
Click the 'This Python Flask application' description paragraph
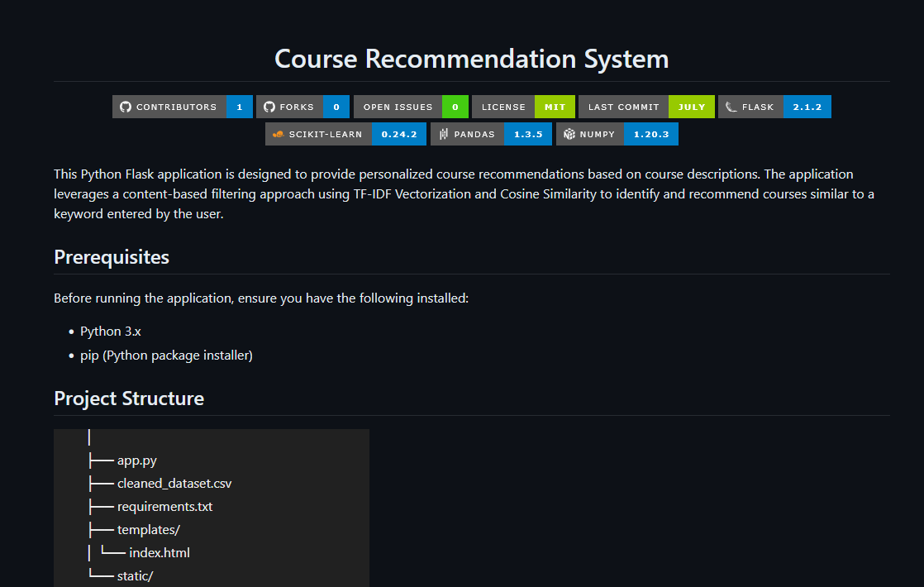464,194
